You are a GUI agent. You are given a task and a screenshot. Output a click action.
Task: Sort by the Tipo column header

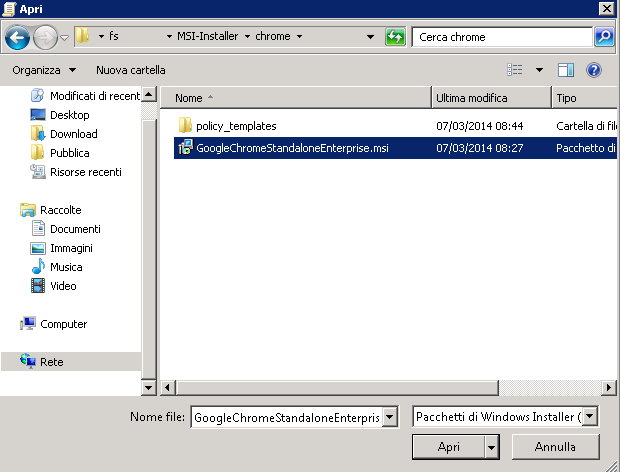coord(584,98)
